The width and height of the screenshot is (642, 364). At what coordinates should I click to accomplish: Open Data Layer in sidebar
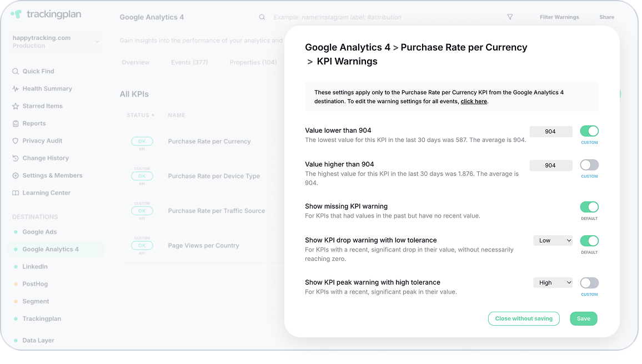point(38,340)
